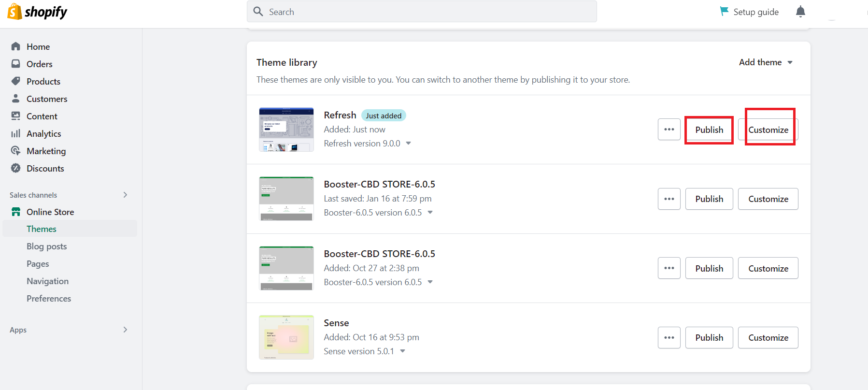Viewport: 868px width, 390px height.
Task: Click the Orders inbox icon
Action: pyautogui.click(x=16, y=64)
